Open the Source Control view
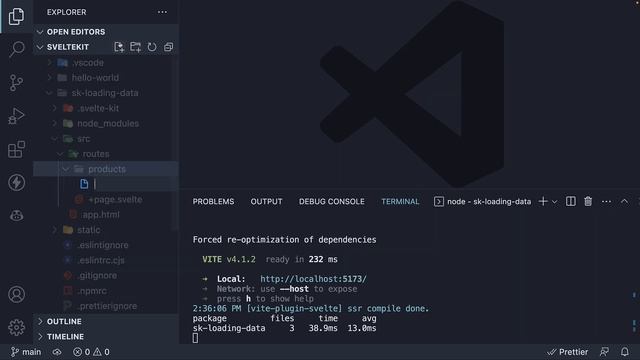This screenshot has height=360, width=640. point(16,82)
